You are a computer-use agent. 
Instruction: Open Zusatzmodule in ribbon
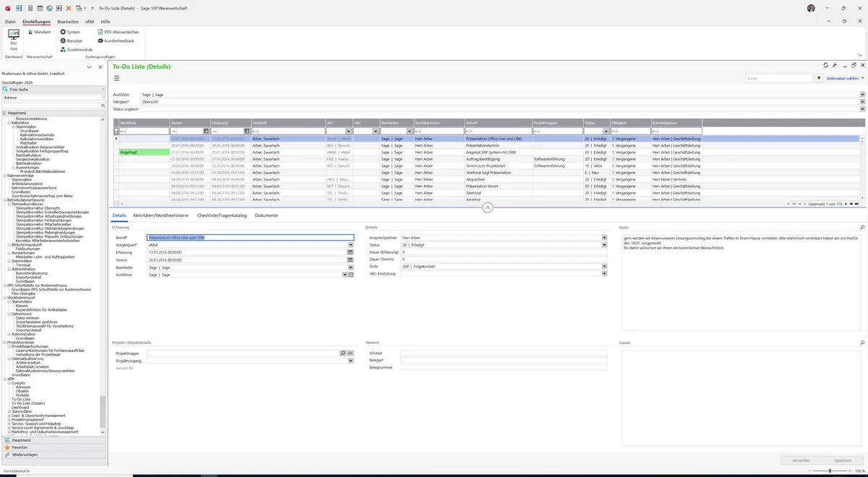pyautogui.click(x=76, y=49)
